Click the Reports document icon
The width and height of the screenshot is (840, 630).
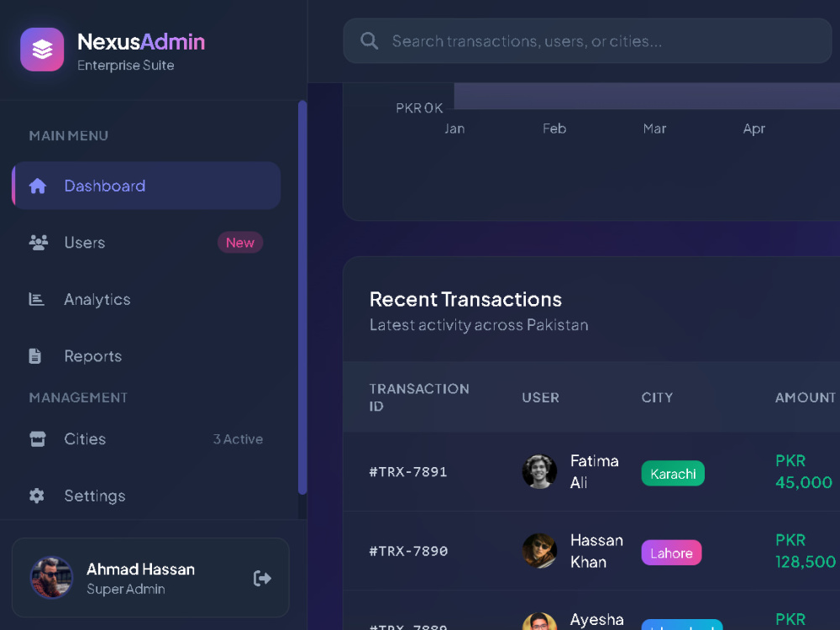[x=34, y=355]
